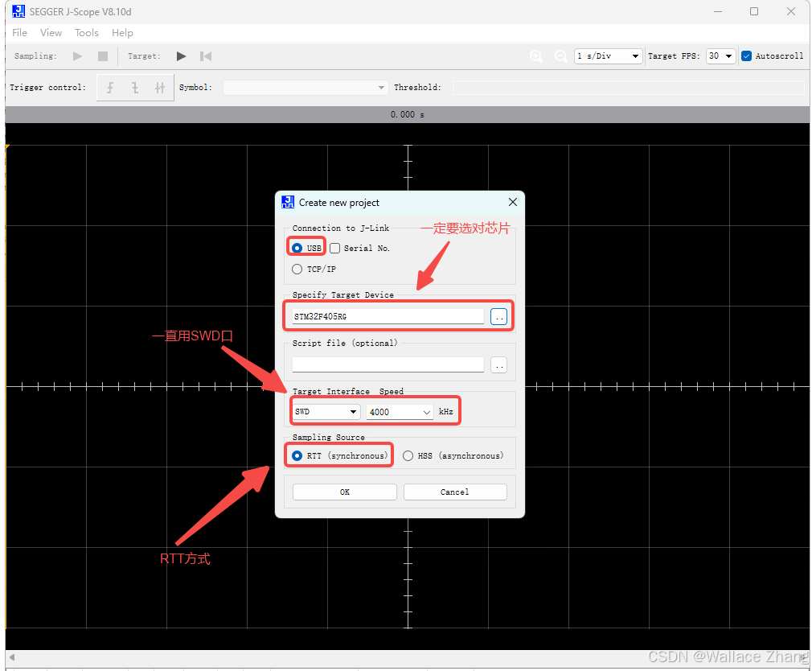Screen dimensions: 812x671
Task: Click the 0.000 s time header bar
Action: (x=408, y=114)
